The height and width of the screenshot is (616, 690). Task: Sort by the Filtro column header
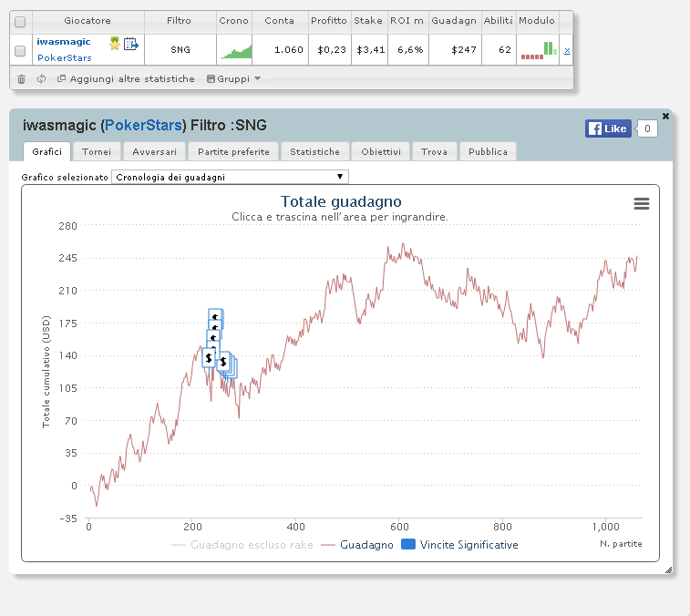click(179, 21)
